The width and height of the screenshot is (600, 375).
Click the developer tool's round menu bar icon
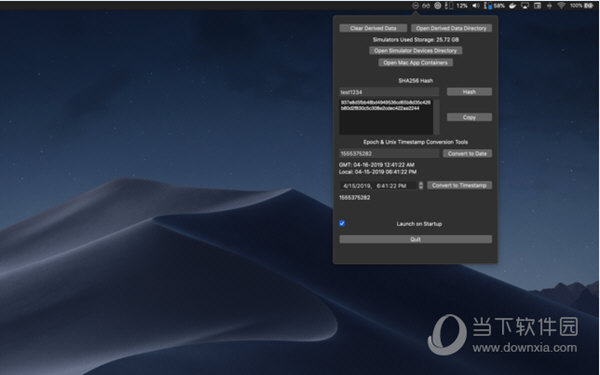(415, 5)
